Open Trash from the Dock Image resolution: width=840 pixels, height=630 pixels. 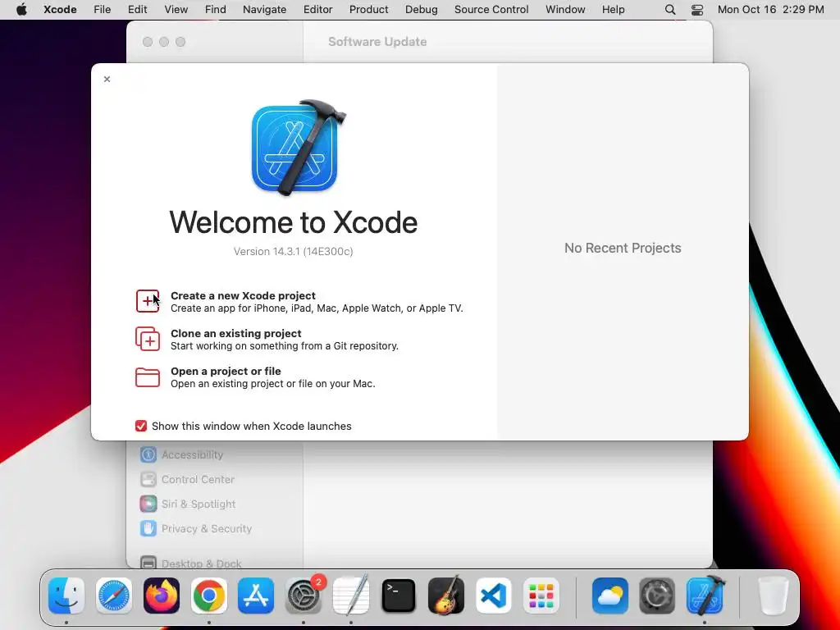point(774,596)
